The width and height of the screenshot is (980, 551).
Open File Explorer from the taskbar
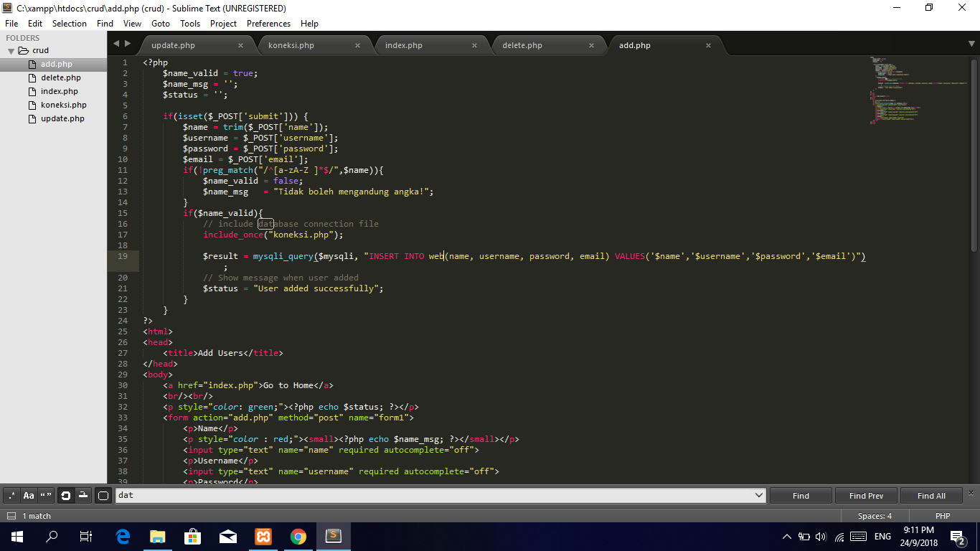click(158, 537)
